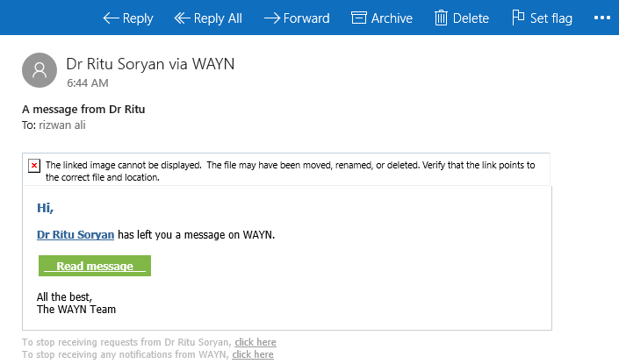The height and width of the screenshot is (364, 619).
Task: Click the Delete trash can icon
Action: click(x=441, y=18)
